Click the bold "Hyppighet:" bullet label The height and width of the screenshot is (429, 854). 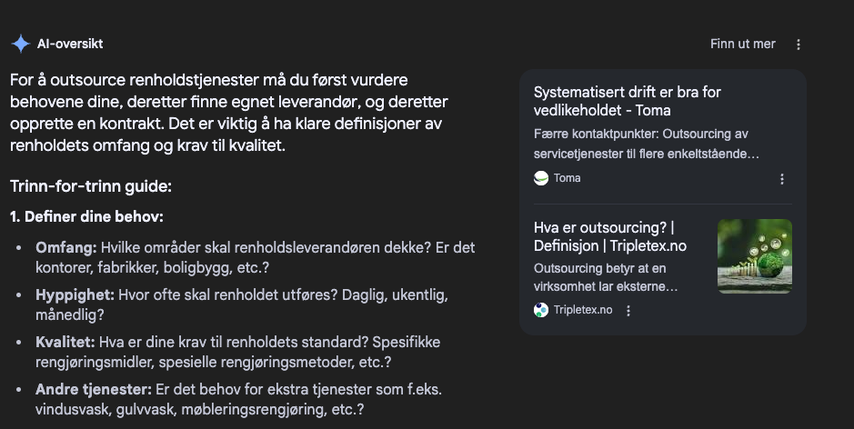[75, 295]
